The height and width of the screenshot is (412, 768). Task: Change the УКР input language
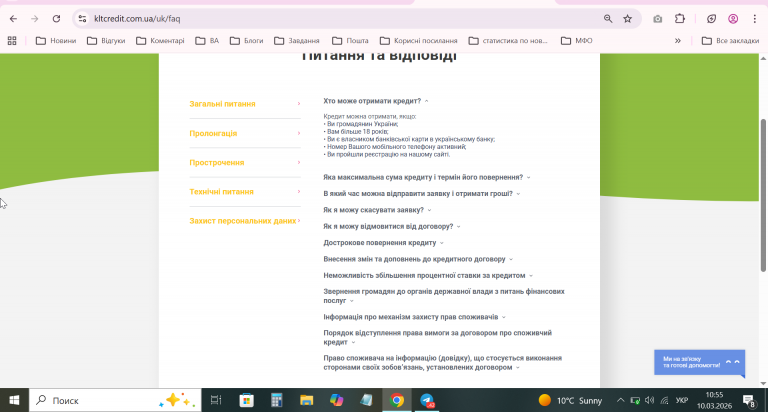(681, 400)
